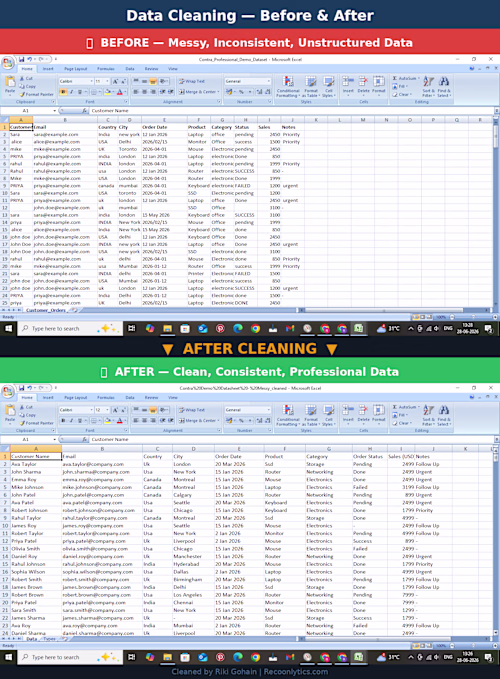Viewport: 500px width, 679px height.
Task: Open Page Layout tab in BEFORE window
Action: (x=76, y=69)
